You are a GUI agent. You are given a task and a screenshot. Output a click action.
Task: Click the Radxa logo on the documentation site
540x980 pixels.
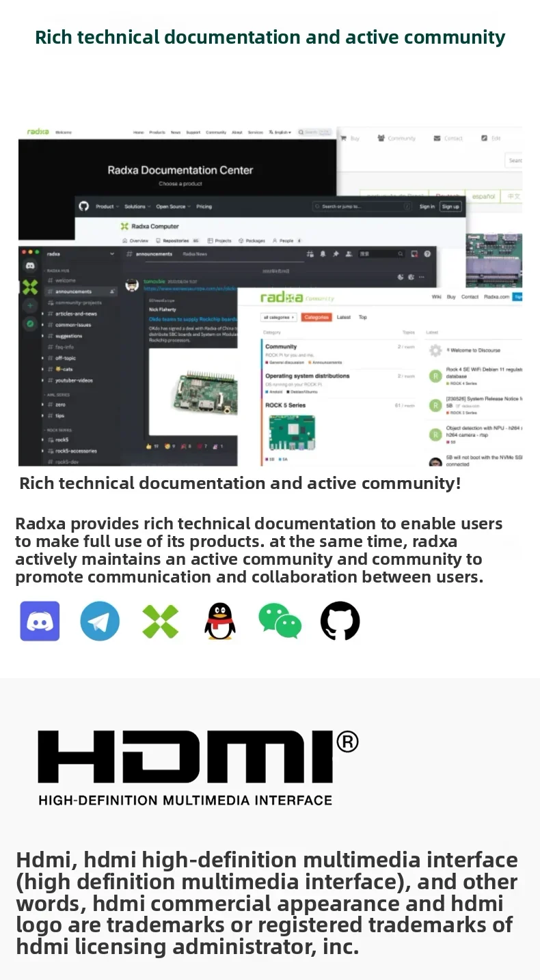click(38, 132)
